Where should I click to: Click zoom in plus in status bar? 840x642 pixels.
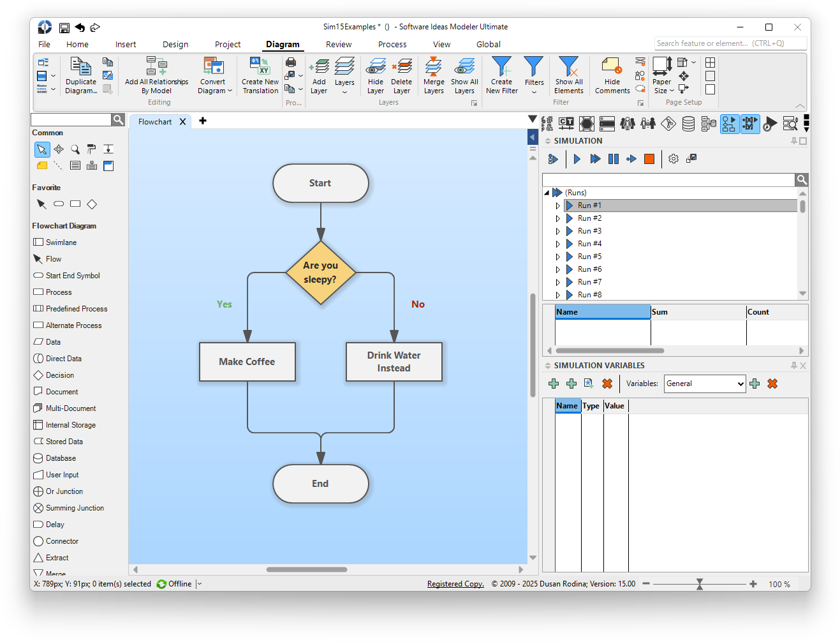tap(753, 584)
